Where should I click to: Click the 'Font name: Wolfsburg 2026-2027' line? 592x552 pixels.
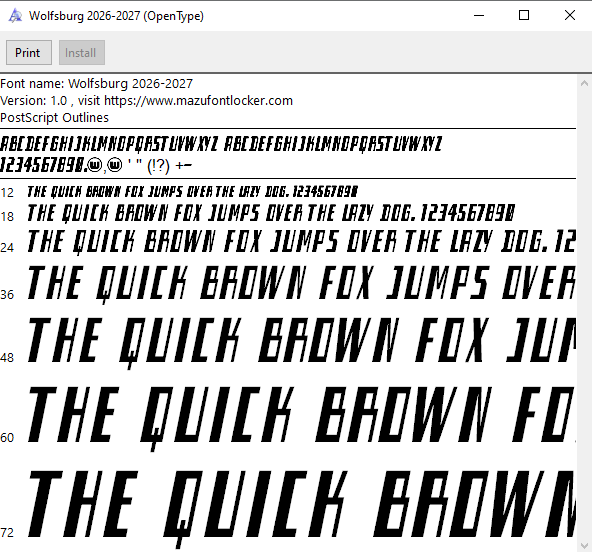point(97,83)
